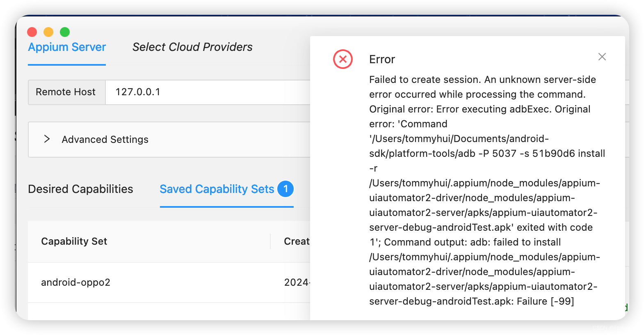644x335 pixels.
Task: Maximize the window with the green button
Action: pyautogui.click(x=65, y=32)
